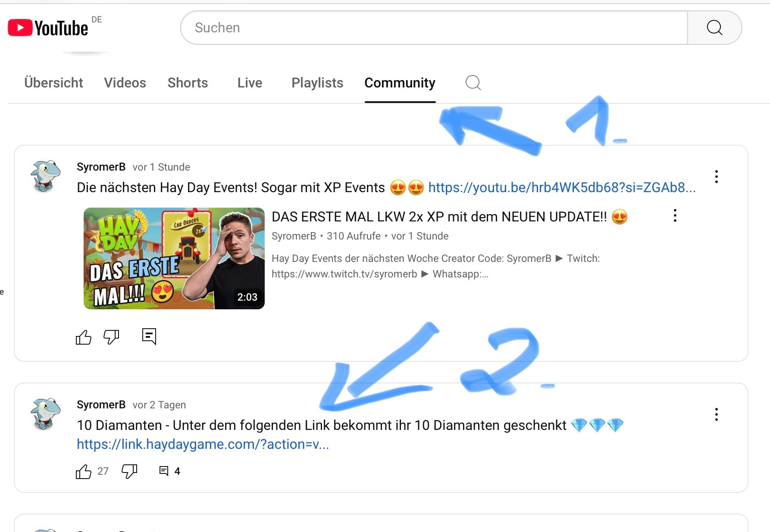Viewport: 770px width, 532px height.
Task: Click the YouTube logo home icon
Action: (x=47, y=28)
